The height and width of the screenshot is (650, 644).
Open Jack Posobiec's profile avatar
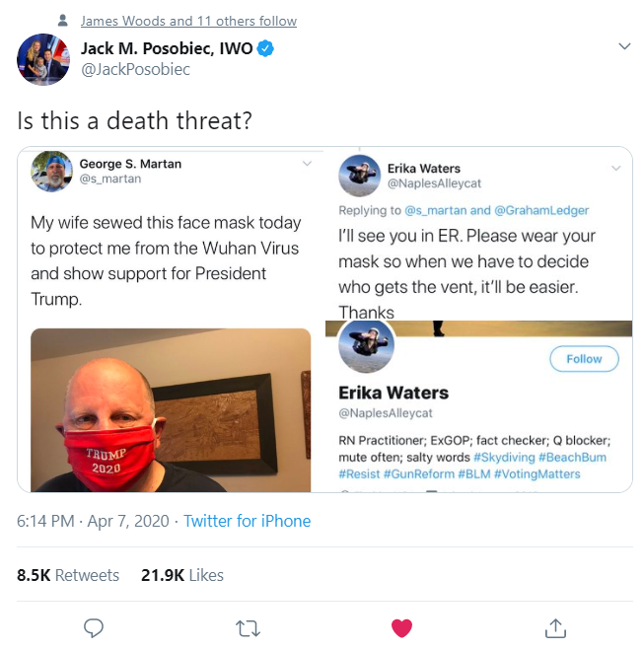[43, 60]
